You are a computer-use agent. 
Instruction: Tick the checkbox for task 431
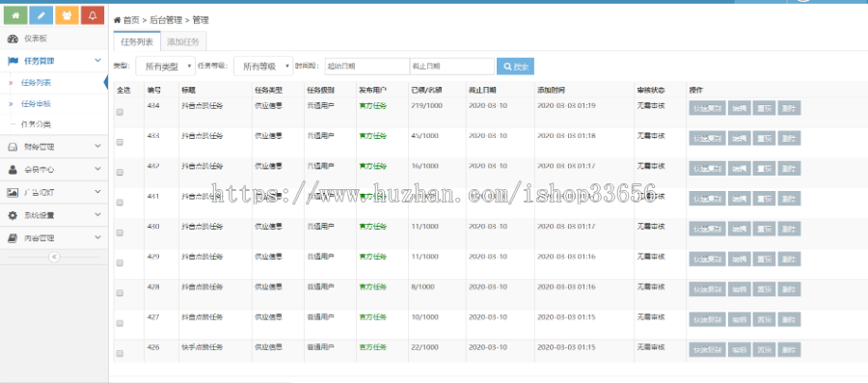(x=120, y=203)
